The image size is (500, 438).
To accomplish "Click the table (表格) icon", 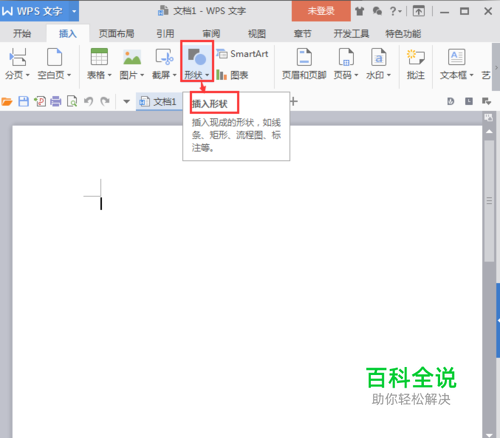I will click(99, 57).
